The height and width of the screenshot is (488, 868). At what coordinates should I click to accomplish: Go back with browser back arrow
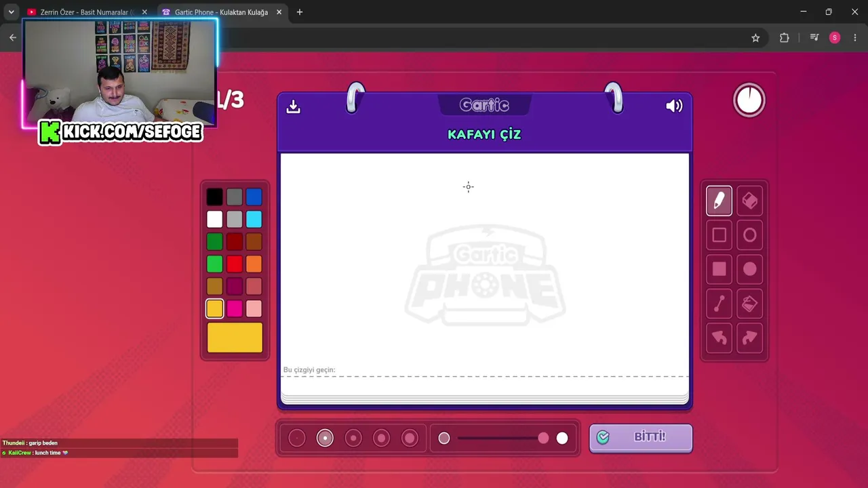(13, 38)
